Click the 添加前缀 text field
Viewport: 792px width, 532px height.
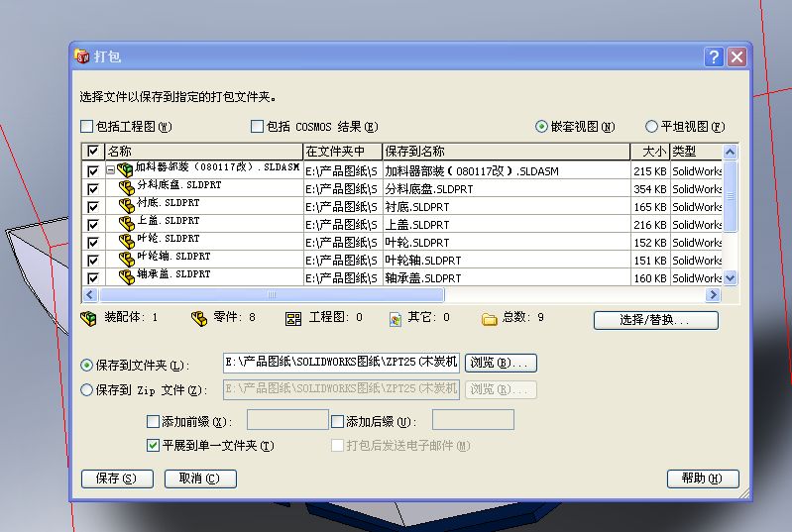point(287,420)
